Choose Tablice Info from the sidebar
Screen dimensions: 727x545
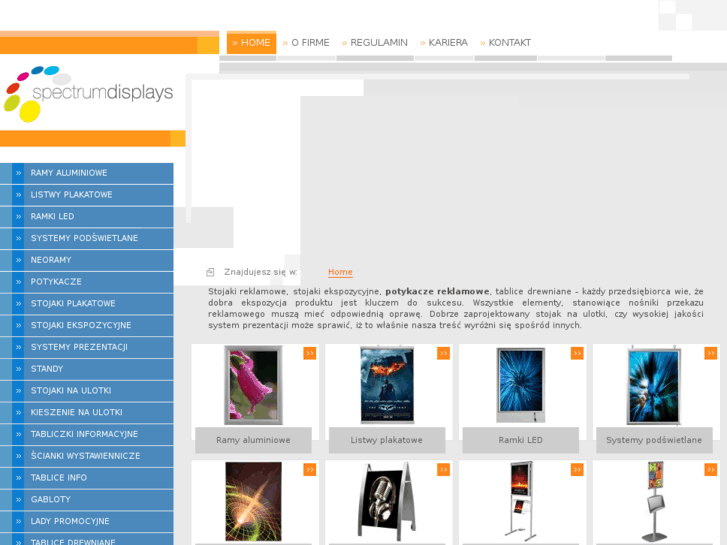coord(87,478)
